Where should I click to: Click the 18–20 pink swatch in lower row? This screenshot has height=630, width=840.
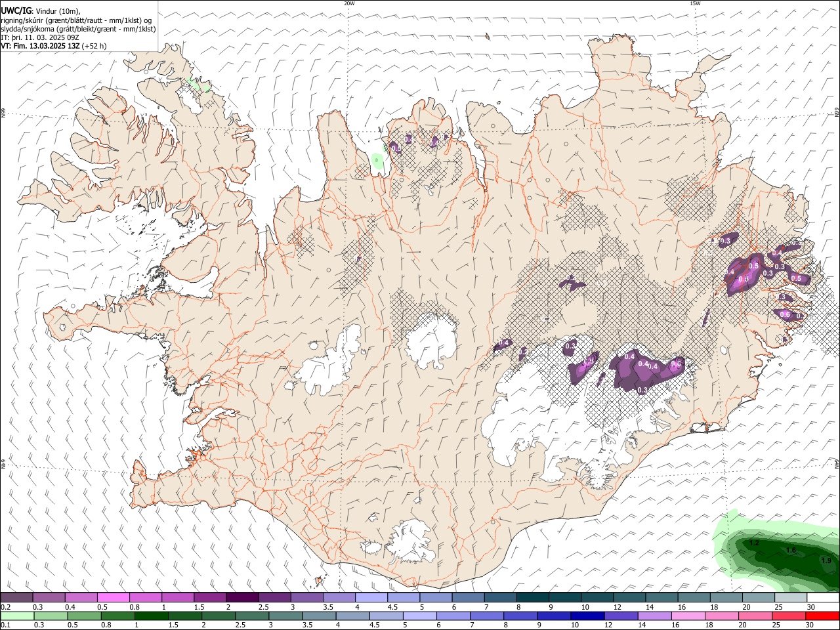tap(722, 616)
